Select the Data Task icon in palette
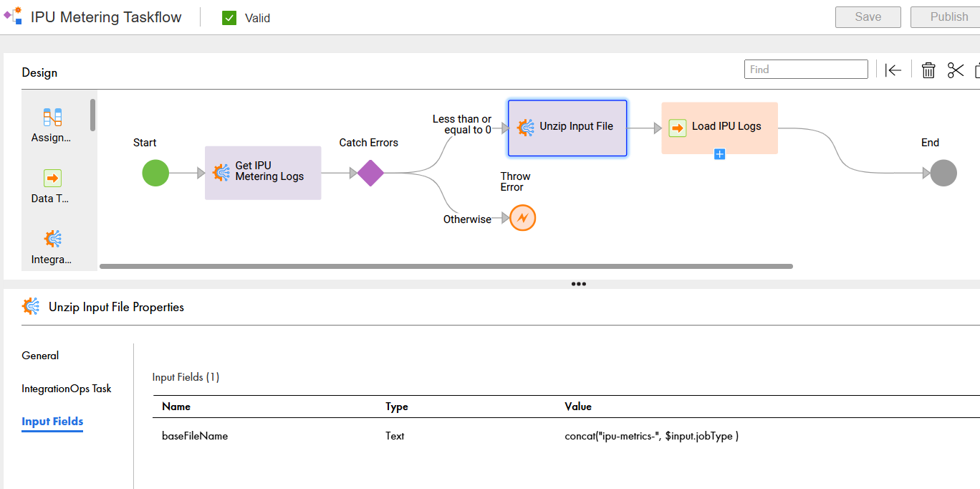This screenshot has width=980, height=489. (52, 178)
